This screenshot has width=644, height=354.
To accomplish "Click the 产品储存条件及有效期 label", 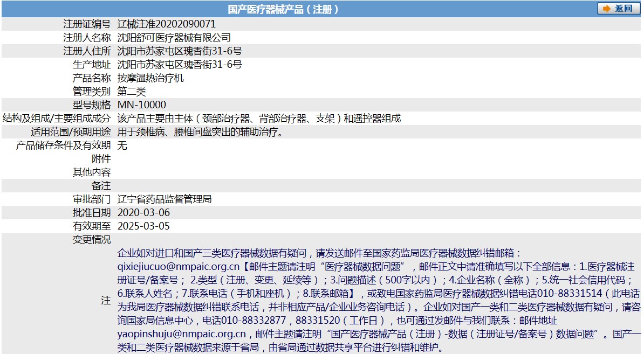I will coord(64,145).
